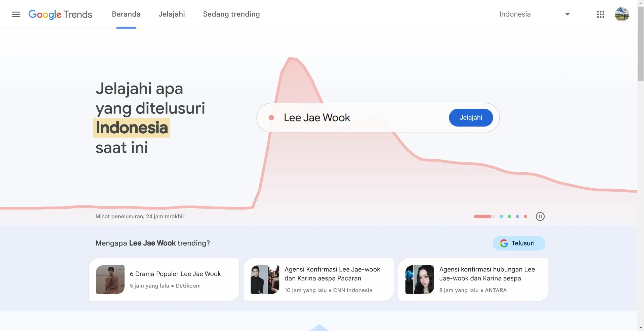Click the blue Jelajahi button
644x331 pixels.
(471, 117)
